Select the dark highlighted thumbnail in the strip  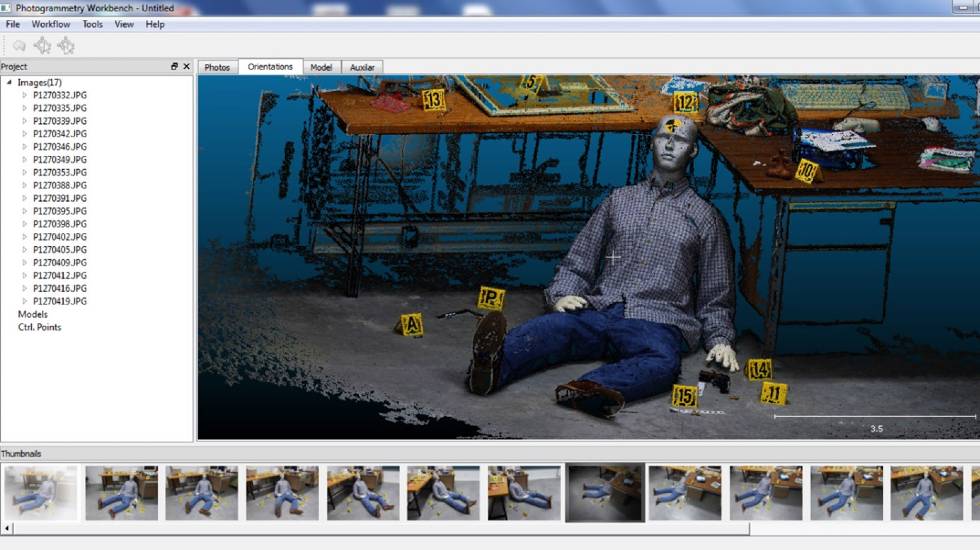tap(604, 492)
